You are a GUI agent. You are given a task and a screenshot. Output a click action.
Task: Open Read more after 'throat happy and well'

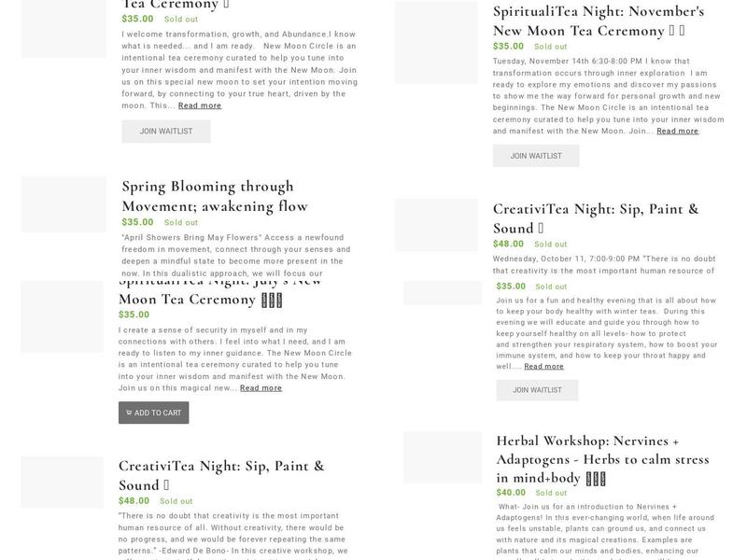point(543,366)
